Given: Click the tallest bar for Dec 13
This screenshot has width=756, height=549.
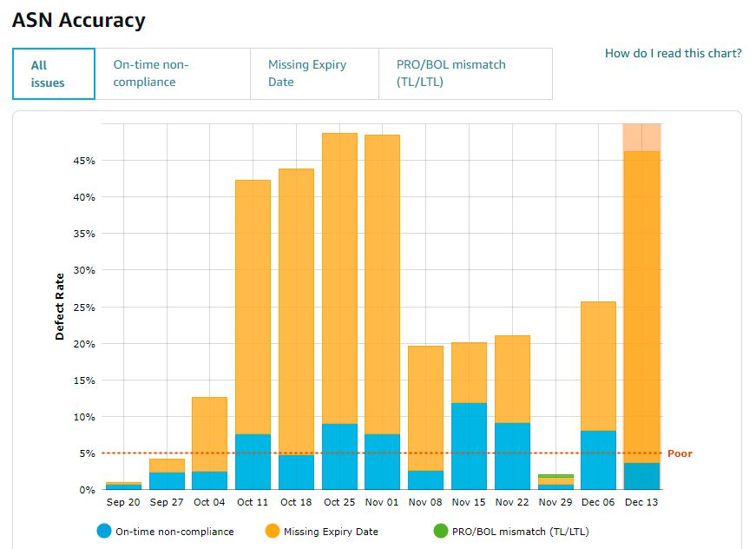Looking at the screenshot, I should click(x=641, y=304).
